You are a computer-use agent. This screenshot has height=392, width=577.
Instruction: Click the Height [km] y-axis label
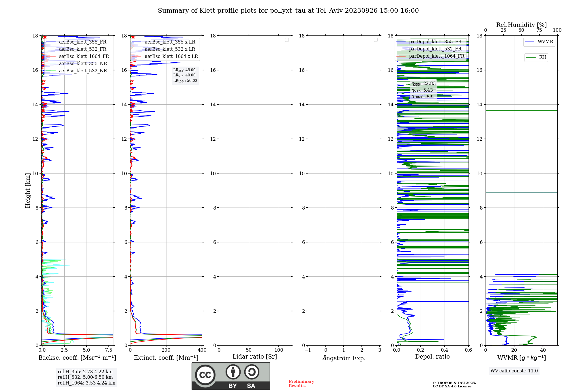pyautogui.click(x=28, y=190)
